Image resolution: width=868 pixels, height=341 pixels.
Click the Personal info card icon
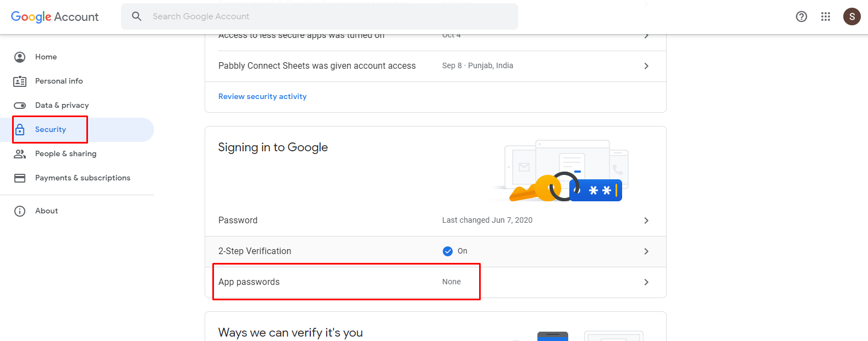tap(20, 81)
